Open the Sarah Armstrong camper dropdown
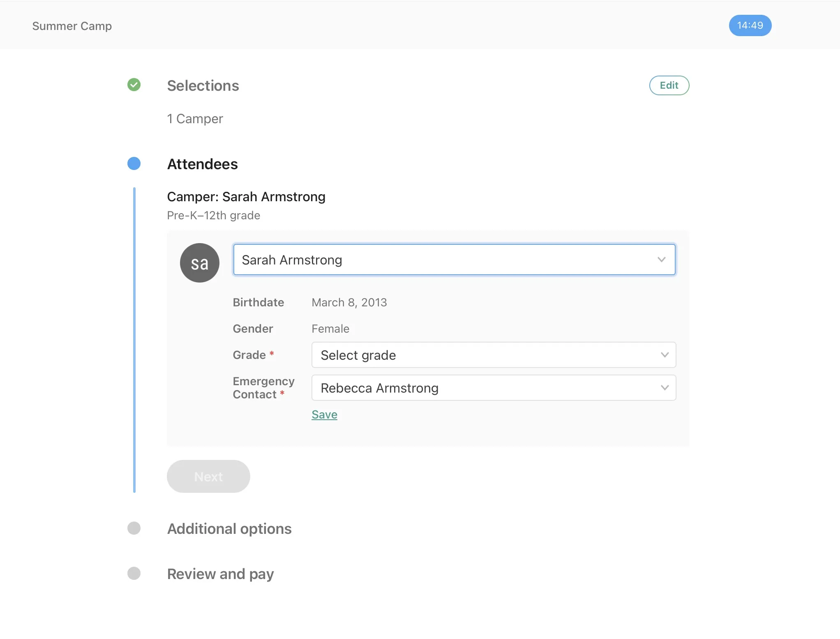840x639 pixels. tap(452, 260)
